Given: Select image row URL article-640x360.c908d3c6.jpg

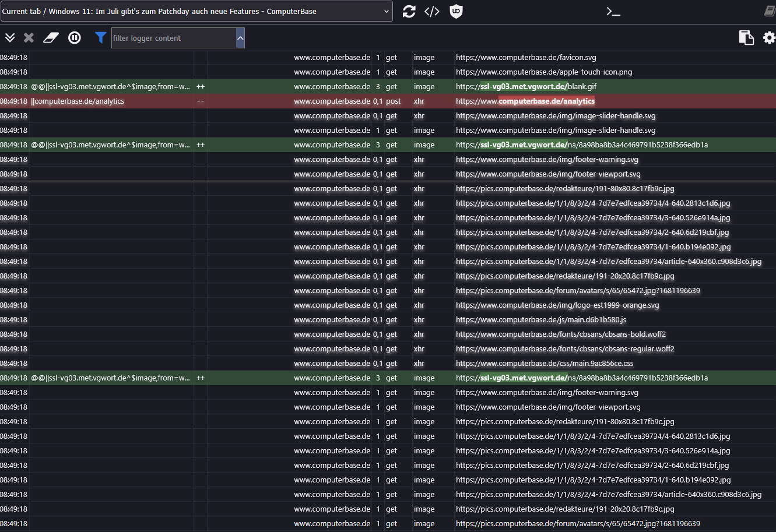Looking at the screenshot, I should tap(609, 495).
